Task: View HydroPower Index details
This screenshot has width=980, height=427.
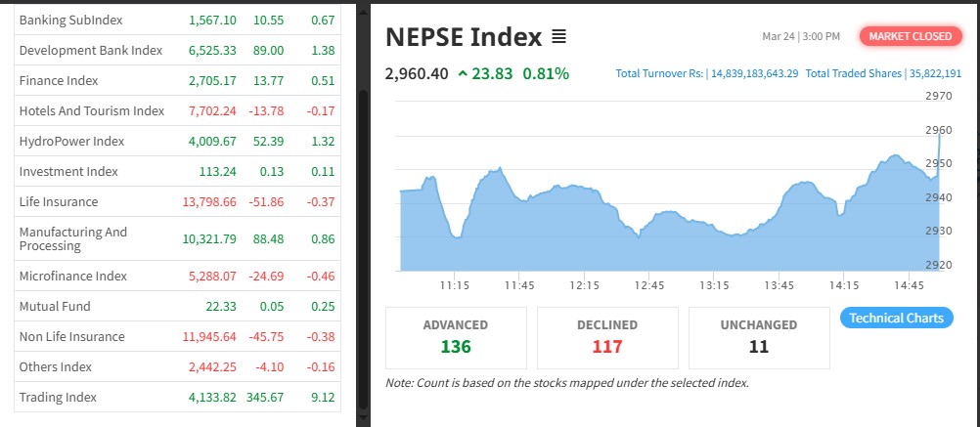Action: pyautogui.click(x=71, y=141)
